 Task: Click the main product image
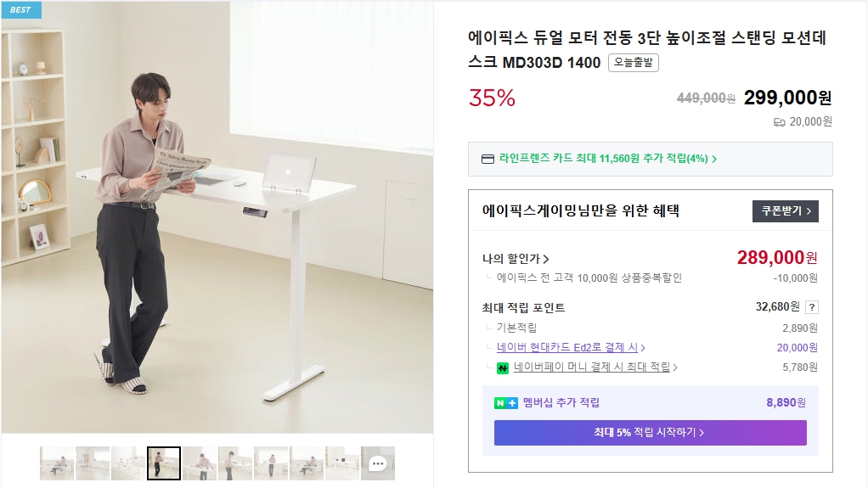point(217,216)
